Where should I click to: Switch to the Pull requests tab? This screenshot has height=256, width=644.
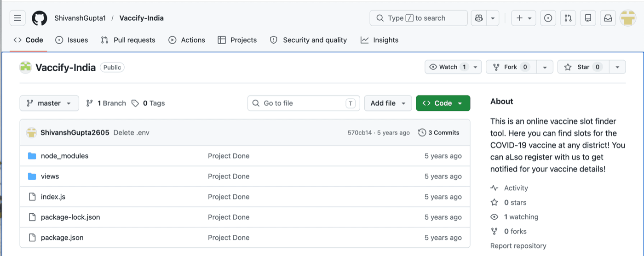tap(128, 40)
